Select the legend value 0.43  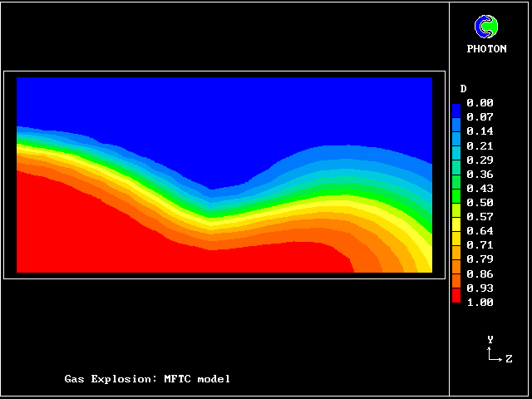[x=480, y=188]
